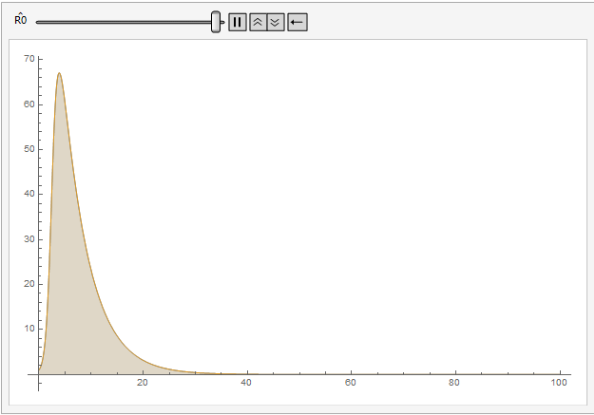
Task: Click the y-axis tick label 20
Action: tap(29, 284)
